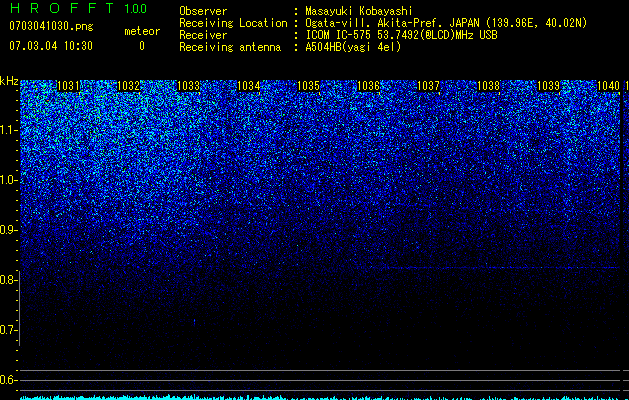This screenshot has height=400, width=629.
Task: Click the Receiving Location label
Action: pos(233,23)
